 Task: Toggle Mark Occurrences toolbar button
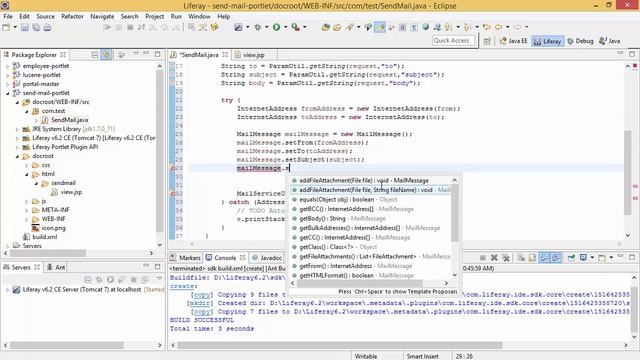coord(380,27)
